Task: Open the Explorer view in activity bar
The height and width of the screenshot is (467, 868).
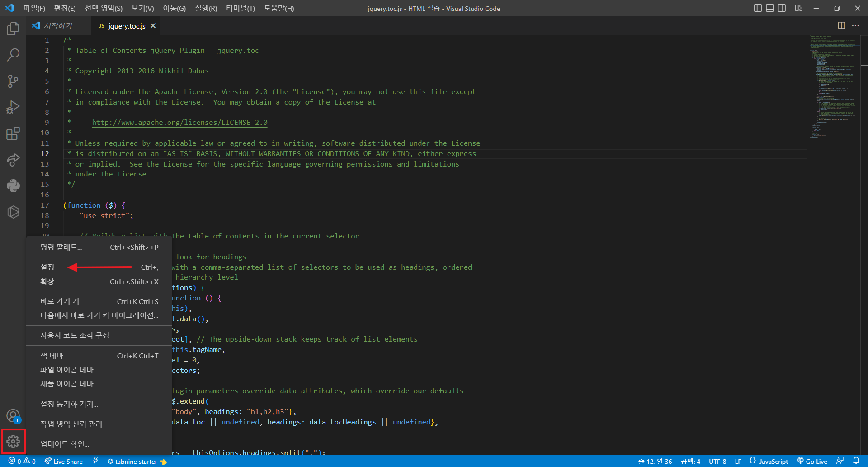Action: (13, 29)
